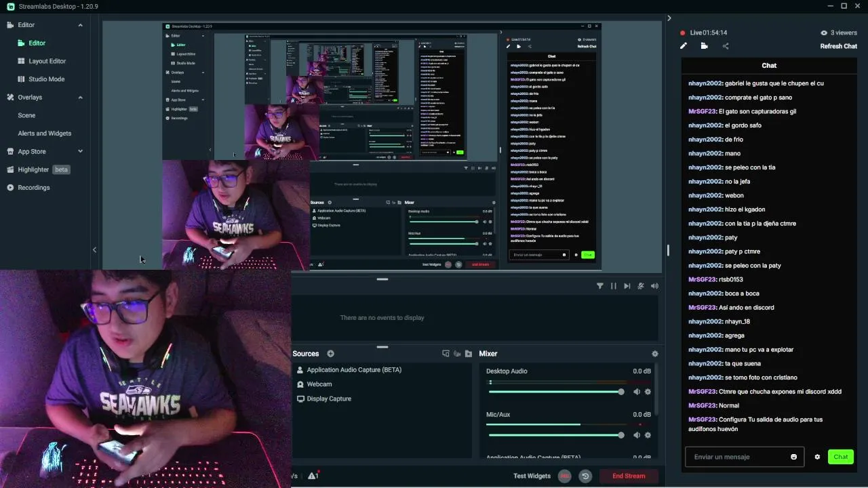Image resolution: width=868 pixels, height=488 pixels.
Task: Click first icon left of Mixer header
Action: click(468, 354)
